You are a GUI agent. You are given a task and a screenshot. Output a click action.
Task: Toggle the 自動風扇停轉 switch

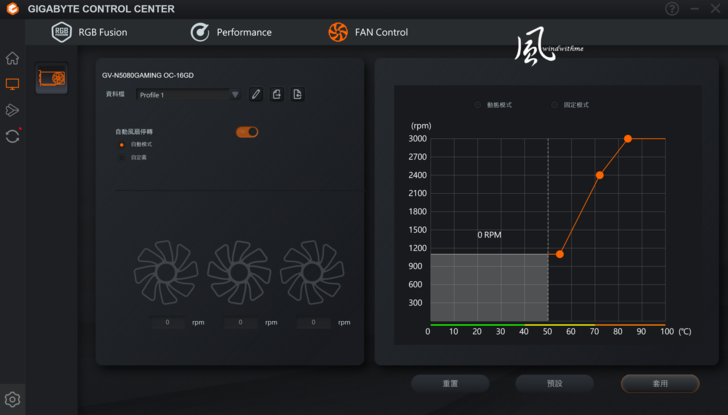pos(246,132)
